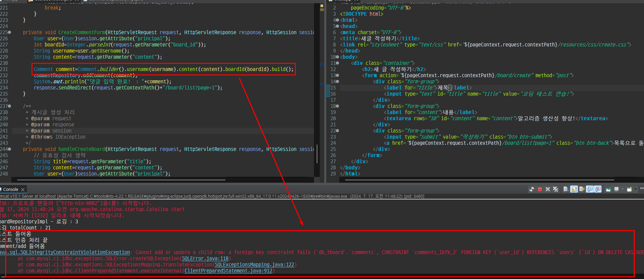644x279 pixels.
Task: Collapse the Javadoc comment at line 237
Action: pyautogui.click(x=9, y=106)
